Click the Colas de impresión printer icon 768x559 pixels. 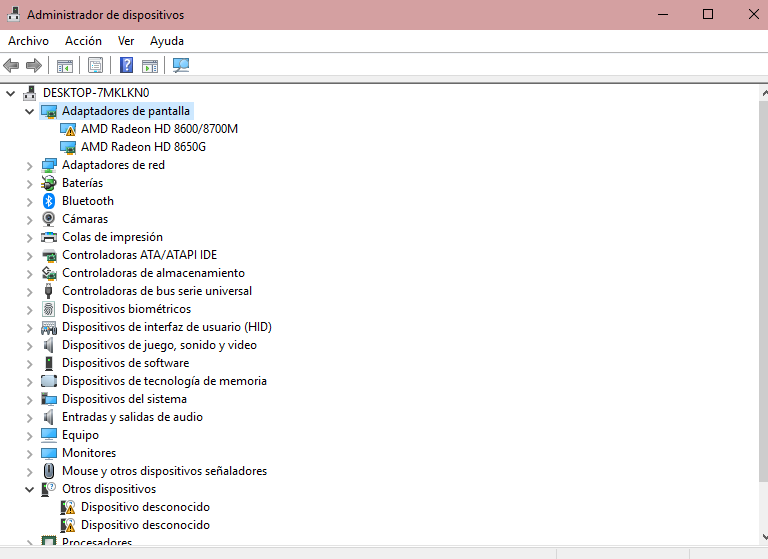click(x=49, y=237)
